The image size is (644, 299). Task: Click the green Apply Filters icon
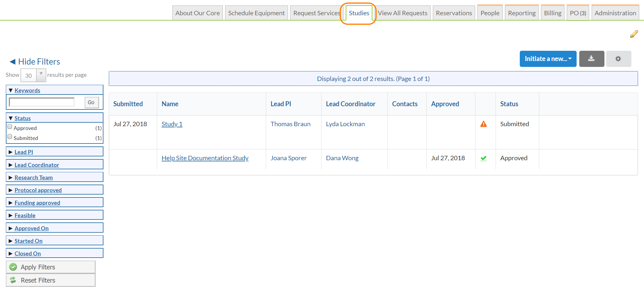tap(13, 267)
